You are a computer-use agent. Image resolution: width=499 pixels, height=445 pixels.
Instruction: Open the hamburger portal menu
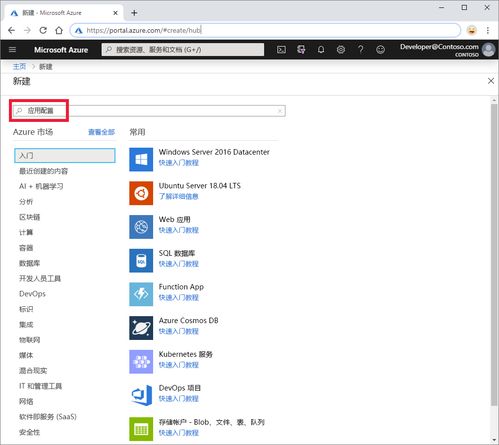[x=12, y=50]
